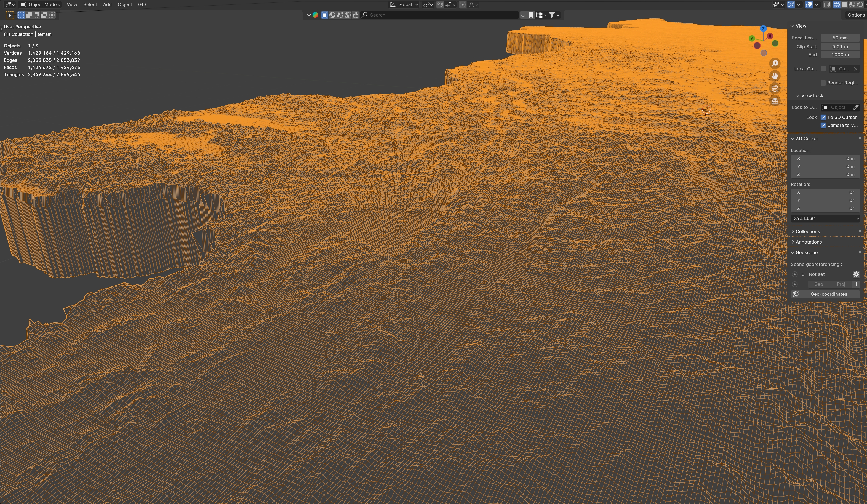Click the filter funnel icon
The image size is (867, 504).
pyautogui.click(x=551, y=15)
